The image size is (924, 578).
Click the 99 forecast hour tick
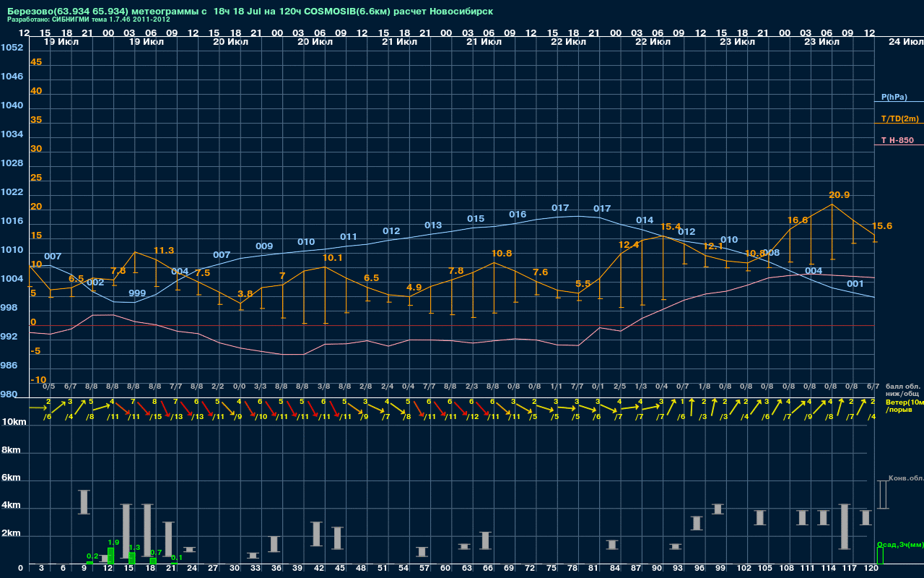720,569
